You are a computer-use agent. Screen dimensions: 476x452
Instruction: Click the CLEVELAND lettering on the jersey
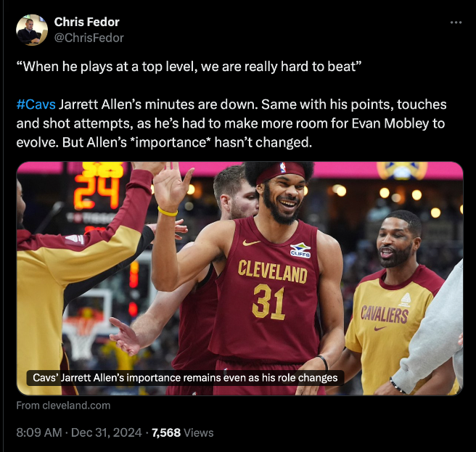tap(272, 272)
